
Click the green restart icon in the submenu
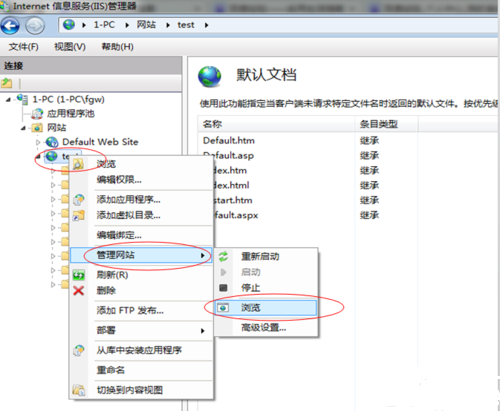point(223,256)
